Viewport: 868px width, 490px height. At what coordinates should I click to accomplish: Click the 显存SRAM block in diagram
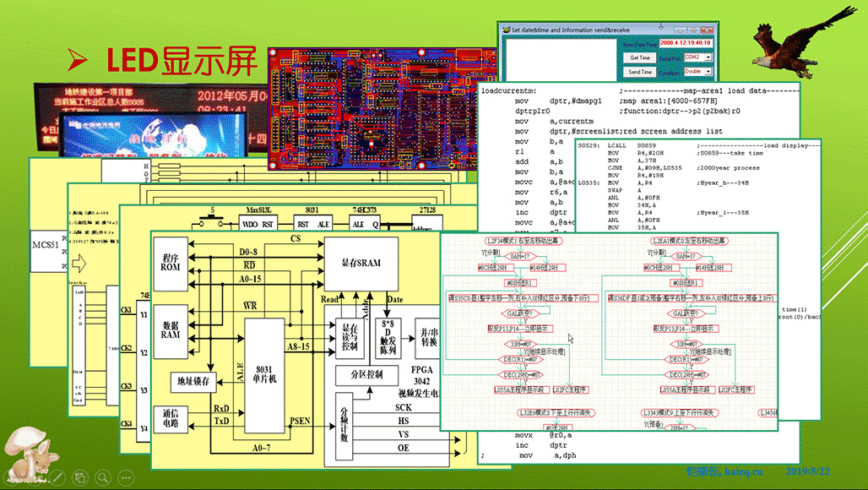tap(361, 264)
